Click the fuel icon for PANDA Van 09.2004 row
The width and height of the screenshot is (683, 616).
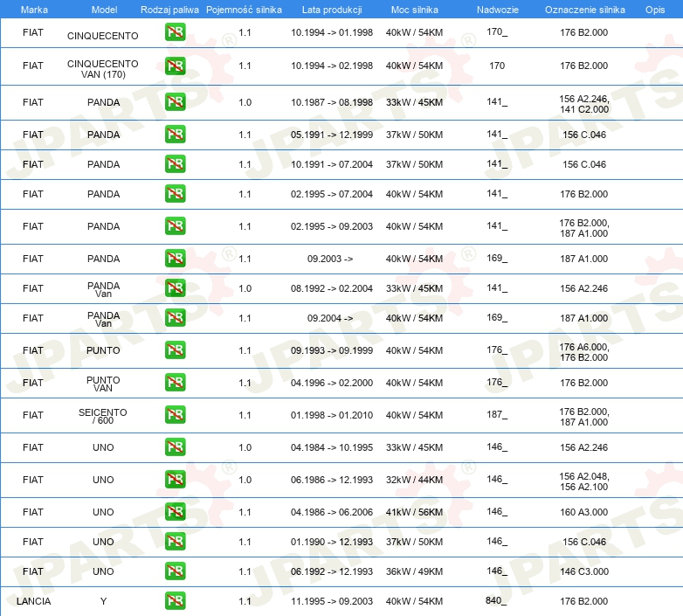point(175,317)
